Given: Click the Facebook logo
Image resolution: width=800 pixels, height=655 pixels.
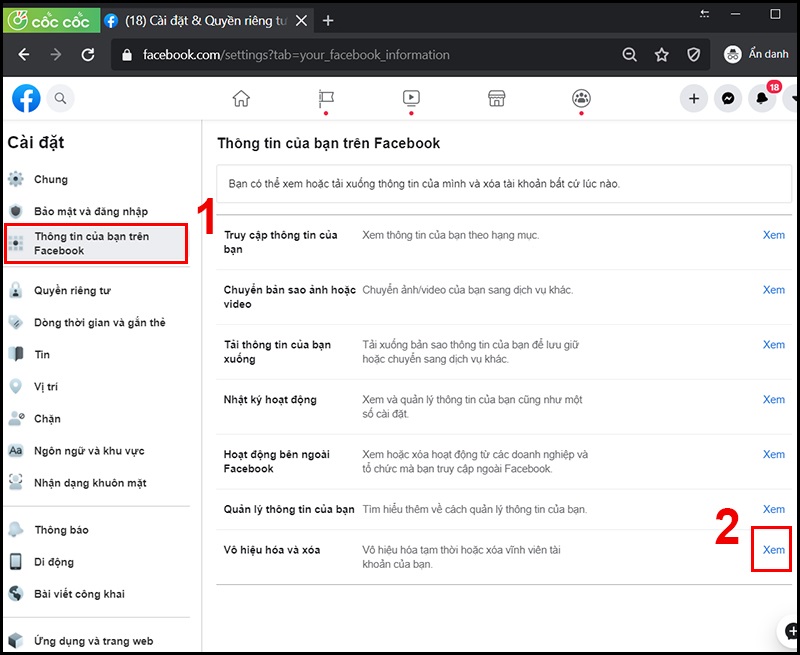Looking at the screenshot, I should point(26,99).
